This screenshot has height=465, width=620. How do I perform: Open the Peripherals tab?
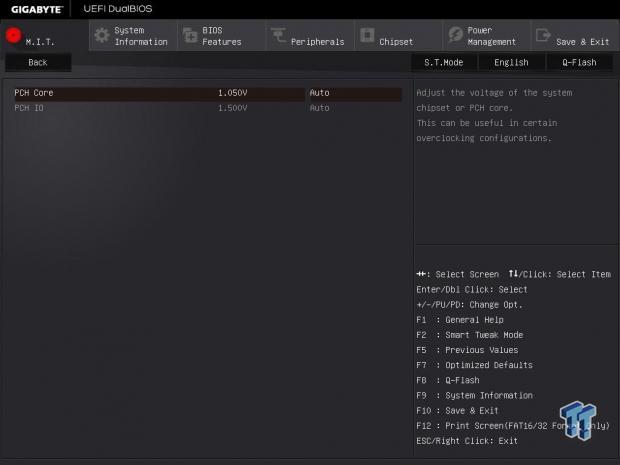point(317,42)
